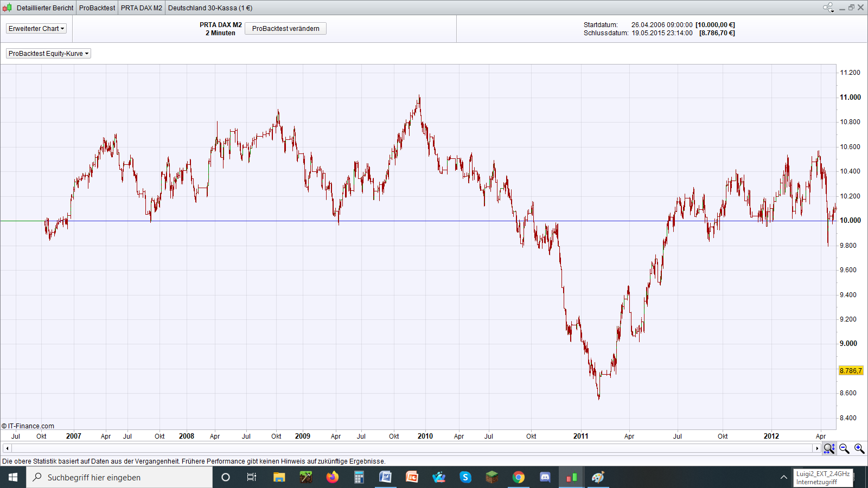
Task: Click the 2008 year label on time axis
Action: pyautogui.click(x=187, y=436)
